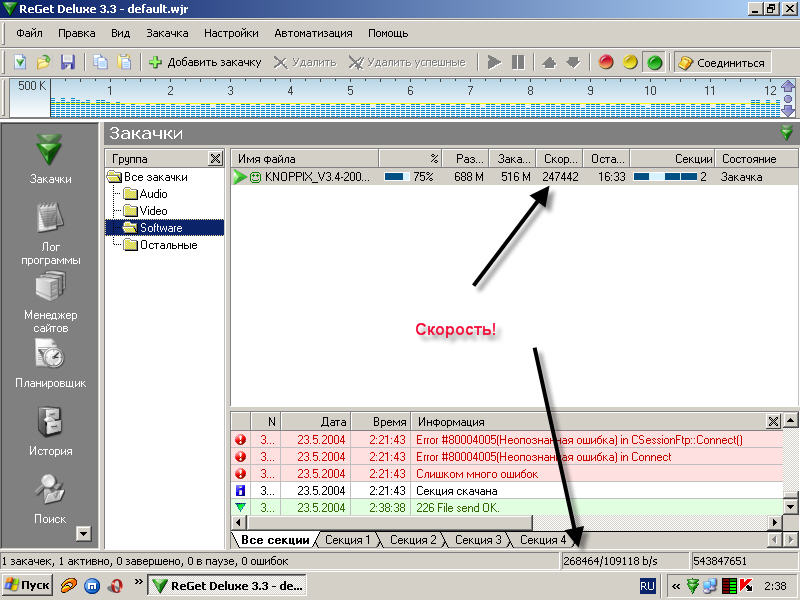The image size is (800, 600).
Task: Open green arrow dropdown in Закачки header
Action: point(786,133)
